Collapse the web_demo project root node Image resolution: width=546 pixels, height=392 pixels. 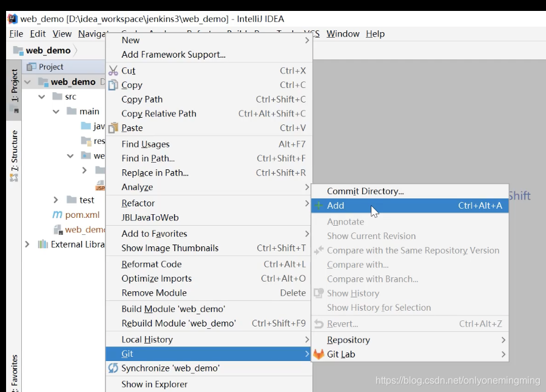click(x=27, y=83)
